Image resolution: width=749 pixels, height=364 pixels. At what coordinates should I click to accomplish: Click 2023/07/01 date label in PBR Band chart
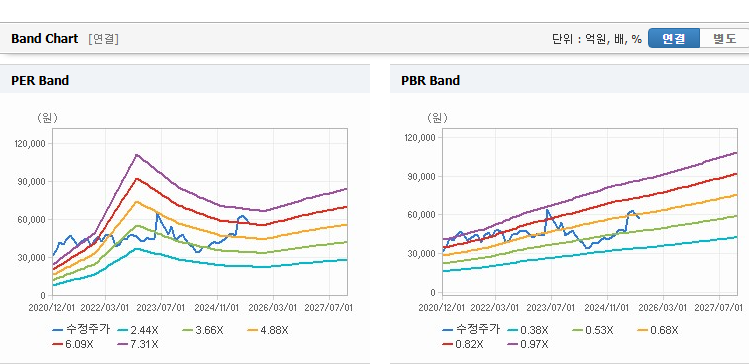[552, 307]
